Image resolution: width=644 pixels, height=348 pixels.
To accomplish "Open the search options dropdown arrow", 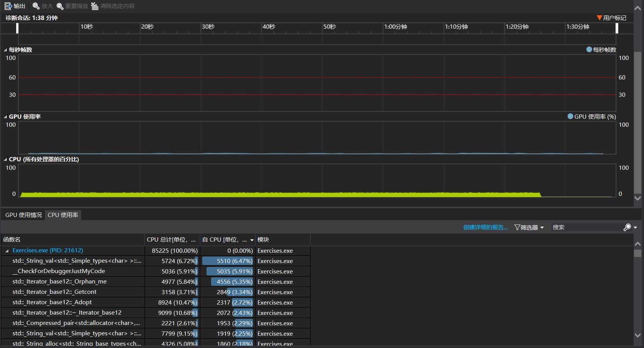I will pos(636,227).
